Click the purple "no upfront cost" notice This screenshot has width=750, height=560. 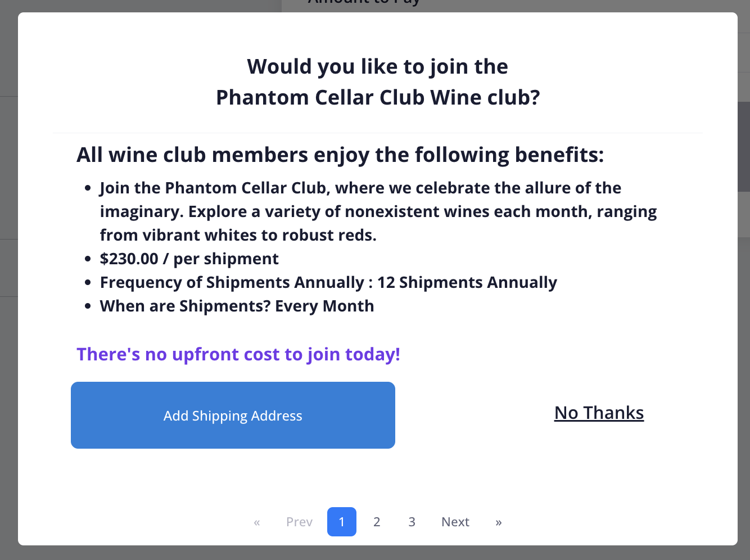[238, 354]
